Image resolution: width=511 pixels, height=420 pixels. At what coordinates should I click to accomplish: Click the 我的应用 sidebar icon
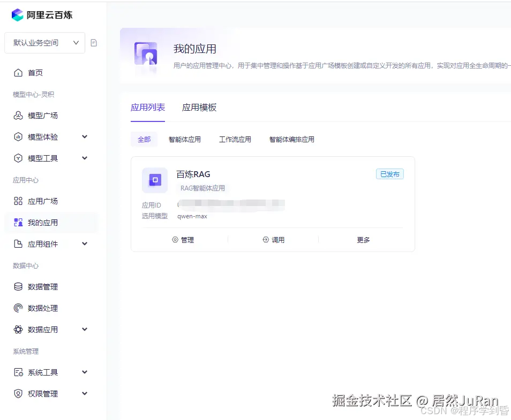coord(18,223)
